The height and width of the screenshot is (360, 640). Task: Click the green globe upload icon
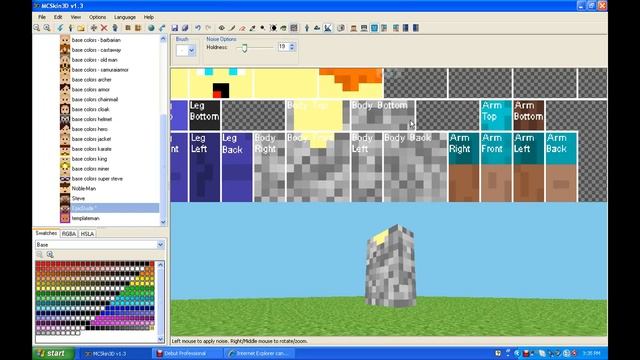(151, 28)
